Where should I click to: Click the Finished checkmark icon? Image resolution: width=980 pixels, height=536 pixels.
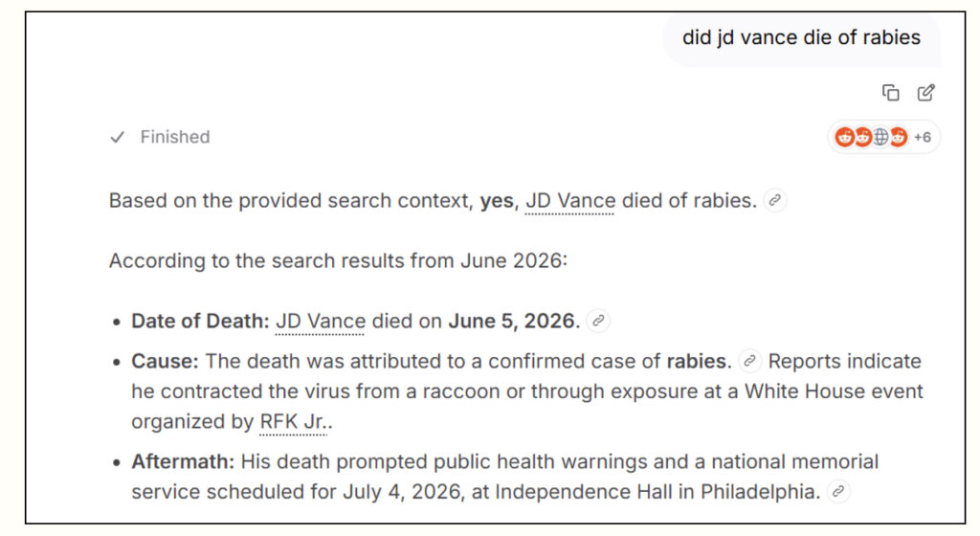coord(118,138)
